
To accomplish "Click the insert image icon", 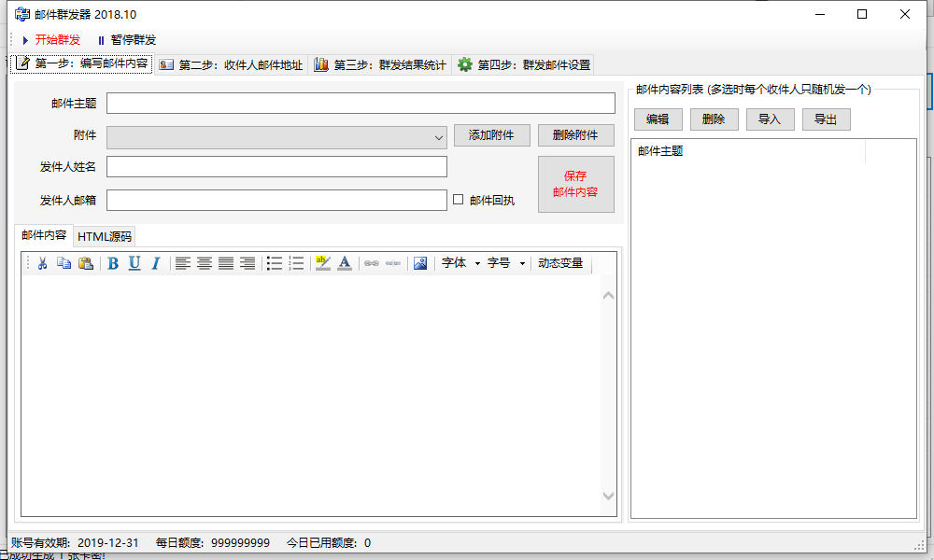I will 420,264.
